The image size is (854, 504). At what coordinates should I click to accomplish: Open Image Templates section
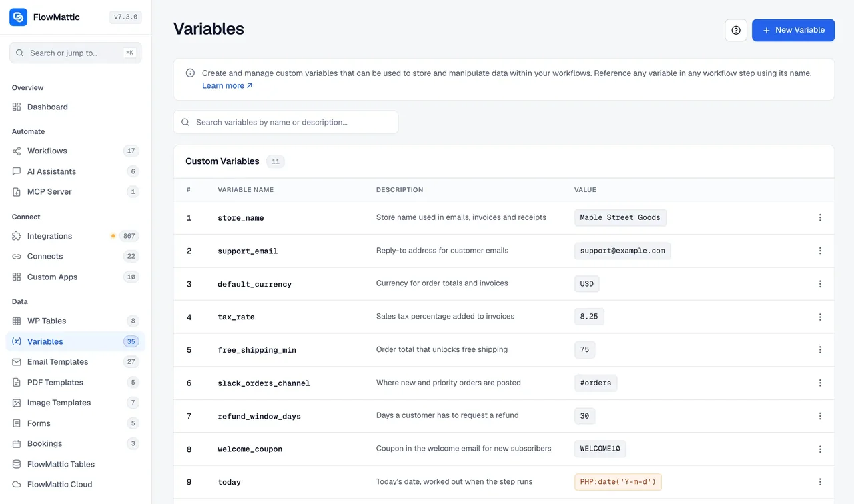75,403
